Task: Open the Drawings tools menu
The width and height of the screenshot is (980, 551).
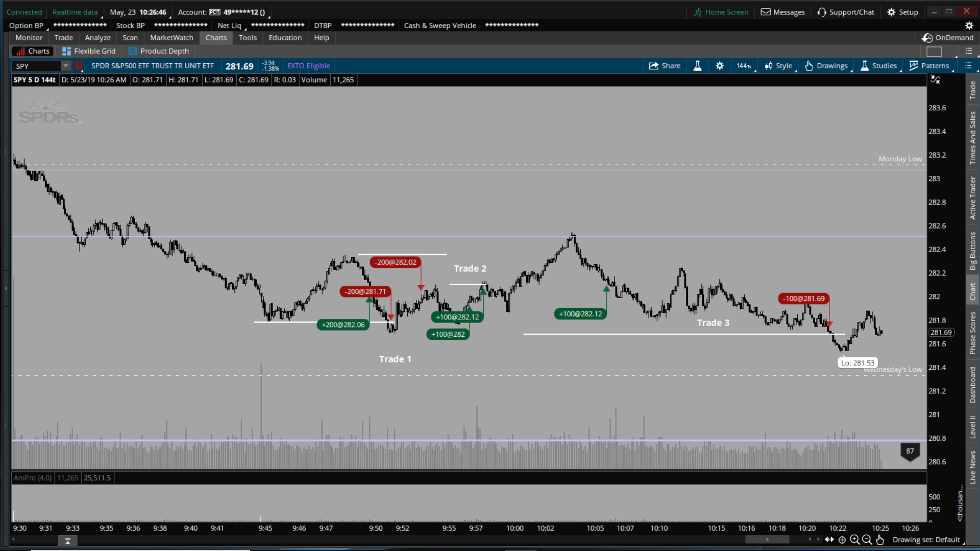Action: (x=826, y=66)
